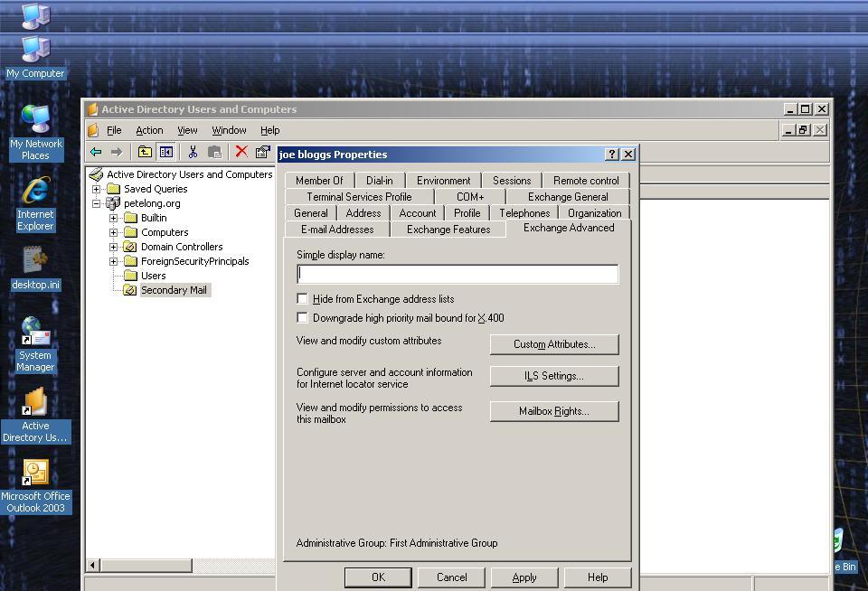
Task: Click the Properties toolbar icon
Action: pos(262,152)
